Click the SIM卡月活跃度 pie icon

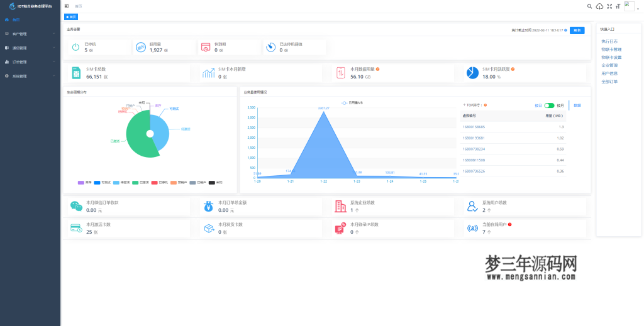[x=472, y=73]
